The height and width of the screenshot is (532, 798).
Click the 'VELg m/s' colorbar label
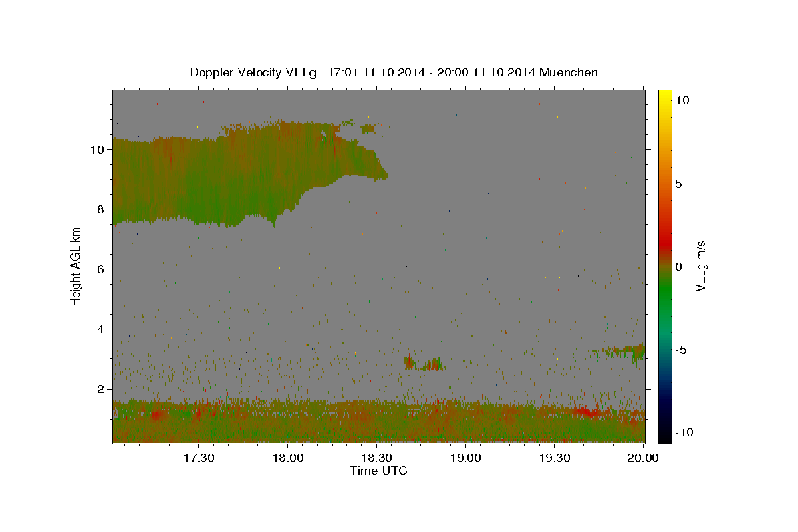700,266
